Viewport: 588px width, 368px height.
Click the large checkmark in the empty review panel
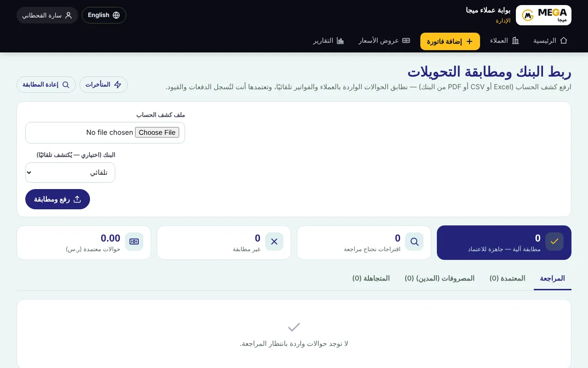(x=294, y=327)
